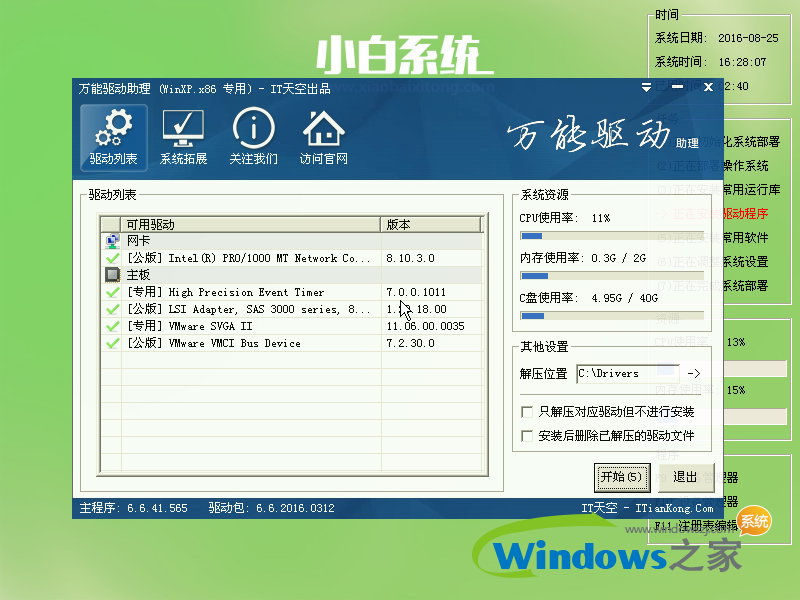Enable 只解压对应驱动但不进行安装 option
Viewport: 800px width, 600px height.
(x=527, y=411)
